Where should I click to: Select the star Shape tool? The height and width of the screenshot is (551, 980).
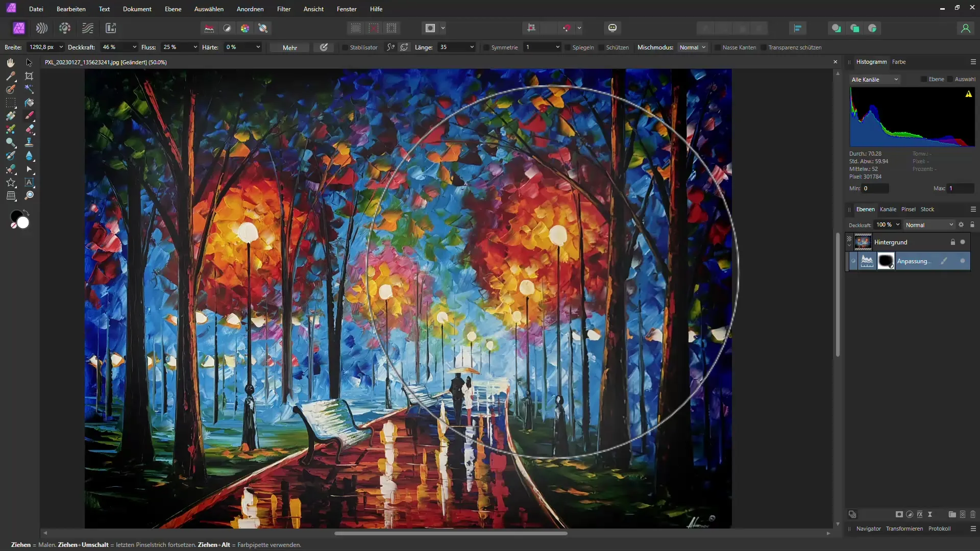[10, 182]
